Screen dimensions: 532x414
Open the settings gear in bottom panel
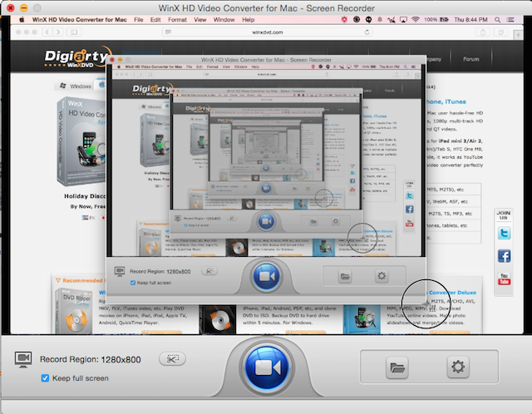pyautogui.click(x=458, y=367)
